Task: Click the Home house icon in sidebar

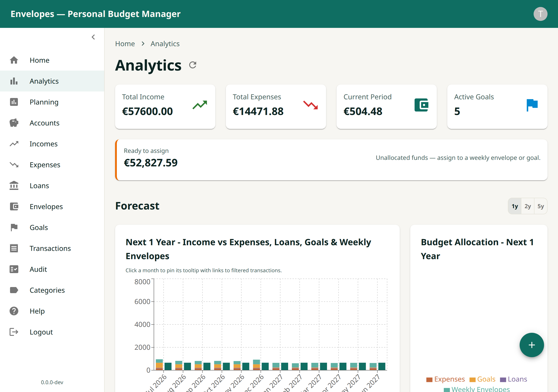Action: [x=14, y=60]
